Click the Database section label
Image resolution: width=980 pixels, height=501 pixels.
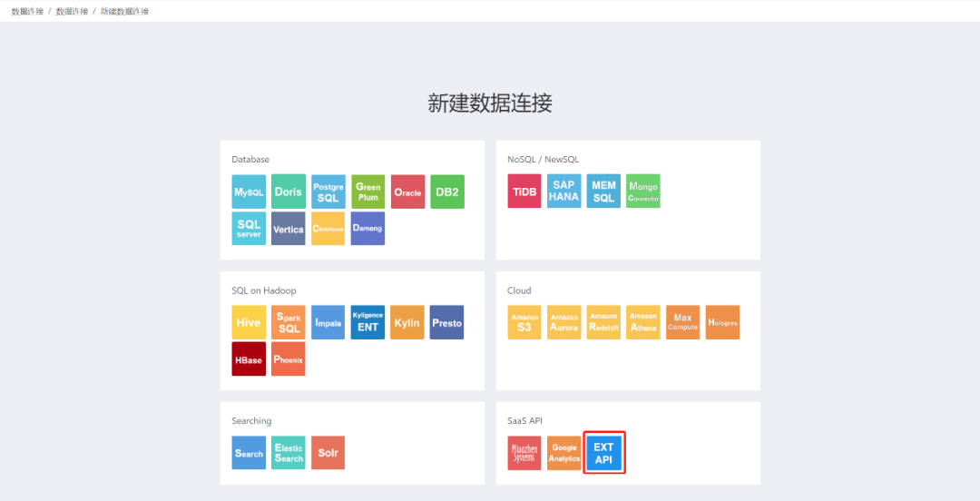tap(250, 160)
